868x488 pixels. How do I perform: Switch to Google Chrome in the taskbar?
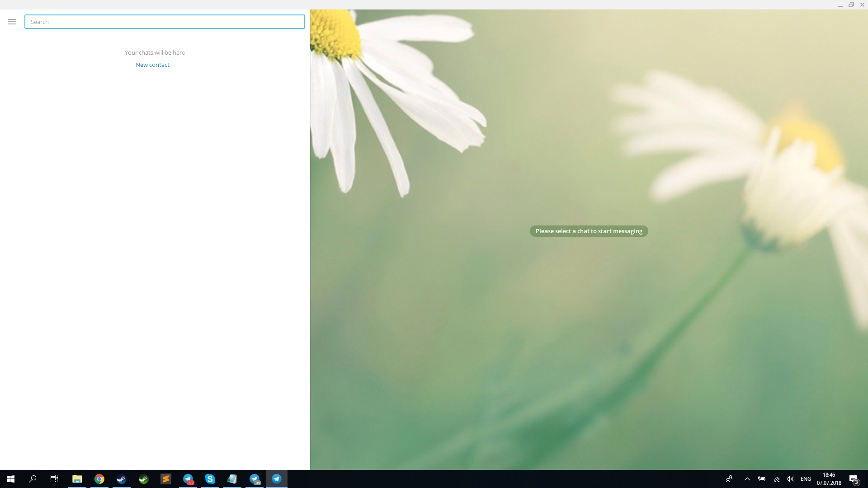99,479
